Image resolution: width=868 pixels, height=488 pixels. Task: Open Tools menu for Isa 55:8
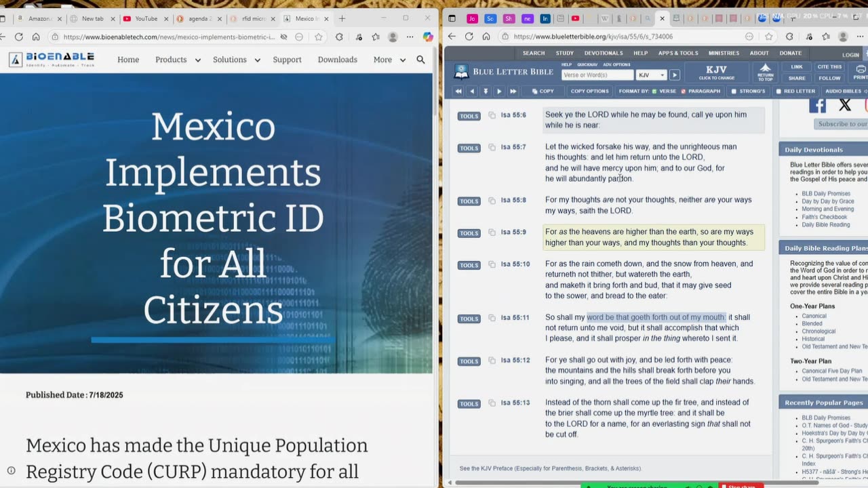(x=469, y=201)
